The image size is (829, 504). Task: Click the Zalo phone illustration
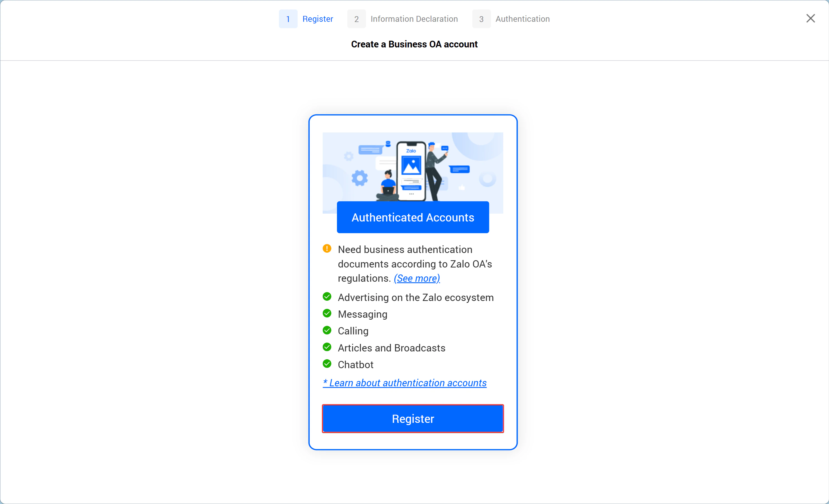click(411, 171)
